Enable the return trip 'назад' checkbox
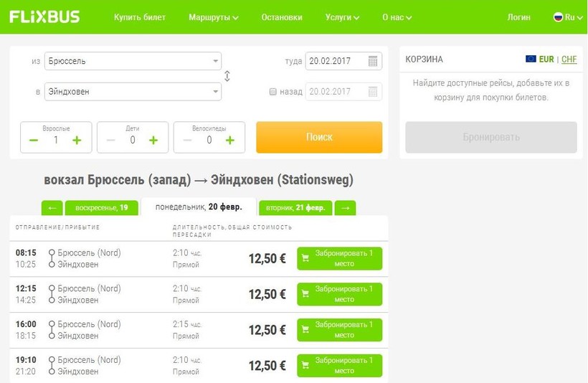 (x=272, y=92)
